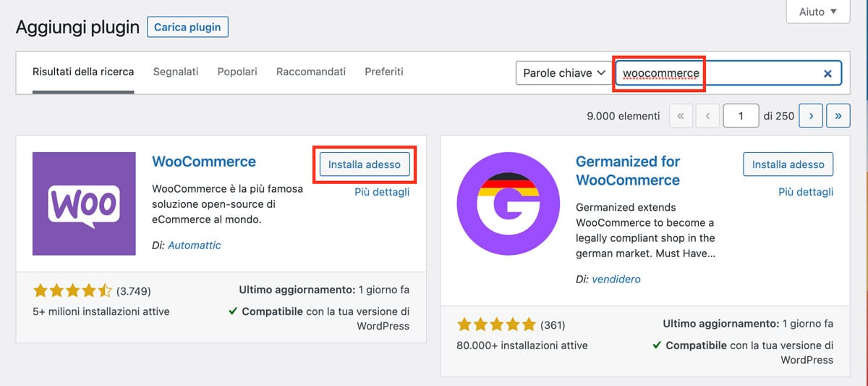Go to first page of results

coord(681,116)
